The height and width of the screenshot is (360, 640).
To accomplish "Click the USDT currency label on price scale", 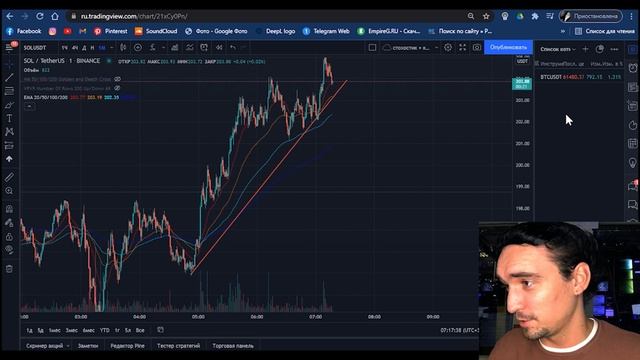I will point(522,61).
